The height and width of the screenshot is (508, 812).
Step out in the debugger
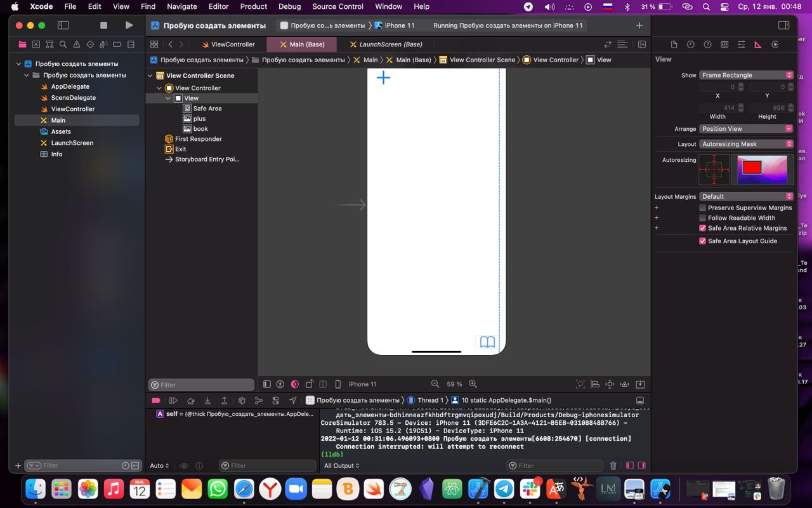click(224, 401)
